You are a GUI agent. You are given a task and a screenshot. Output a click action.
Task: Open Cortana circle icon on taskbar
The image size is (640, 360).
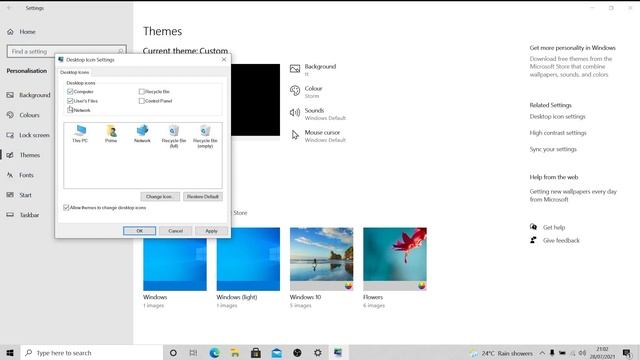(x=173, y=353)
